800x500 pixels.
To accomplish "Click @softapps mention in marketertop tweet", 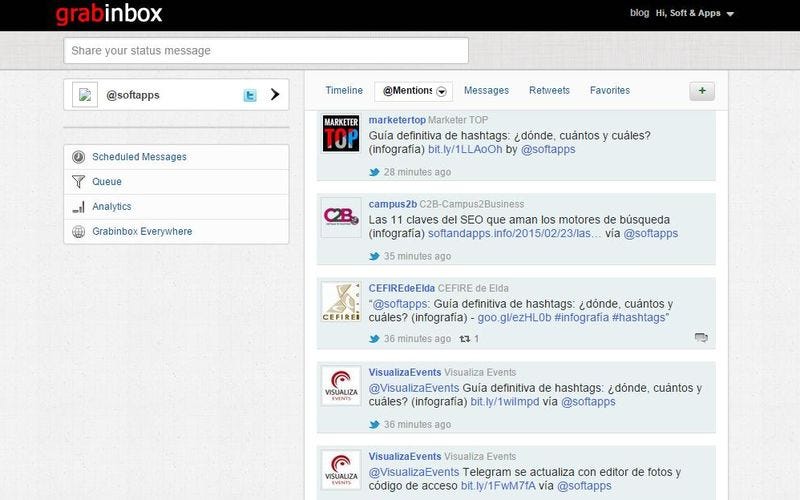I will [548, 149].
